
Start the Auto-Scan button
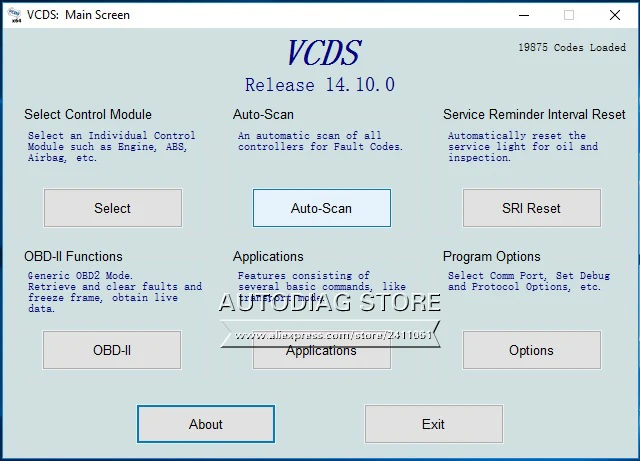click(x=322, y=208)
